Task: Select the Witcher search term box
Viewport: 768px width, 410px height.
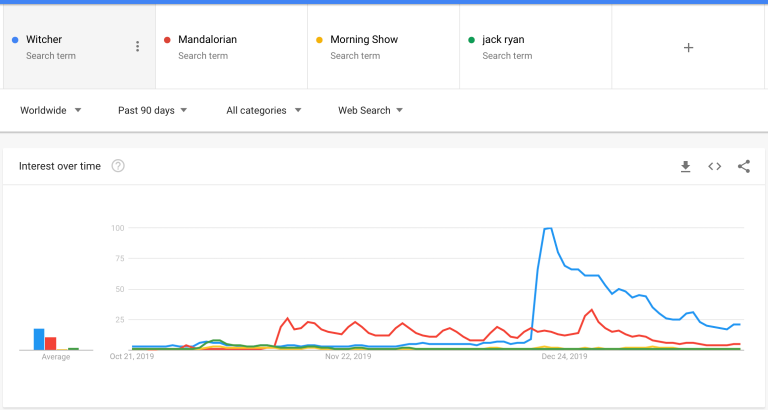Action: 70,47
